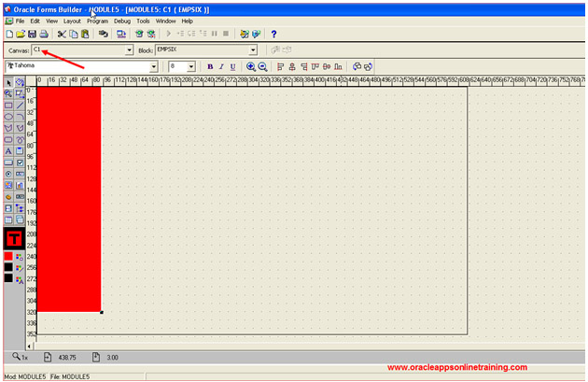Toggle Underline text formatting
Viewport: 588px width, 382px height.
coord(232,67)
